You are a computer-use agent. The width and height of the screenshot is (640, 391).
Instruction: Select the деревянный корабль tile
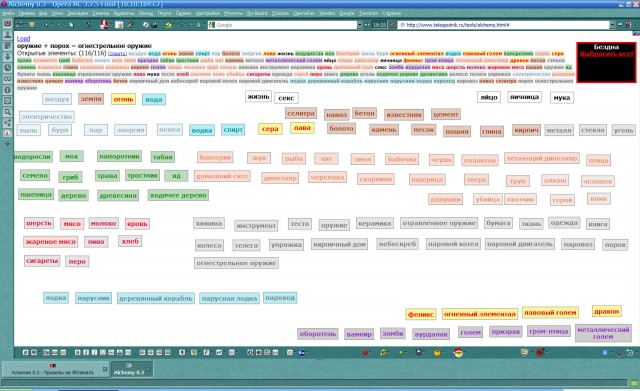tap(156, 298)
